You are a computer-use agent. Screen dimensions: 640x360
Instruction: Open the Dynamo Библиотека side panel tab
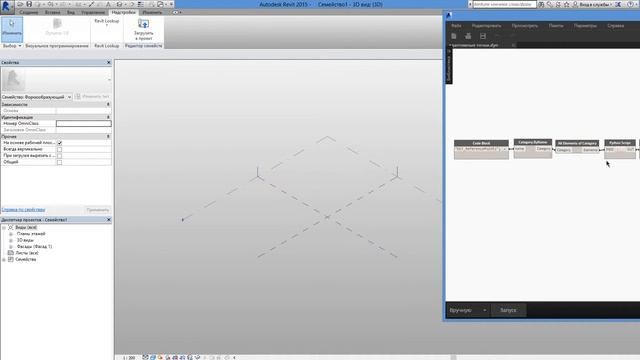(x=449, y=66)
